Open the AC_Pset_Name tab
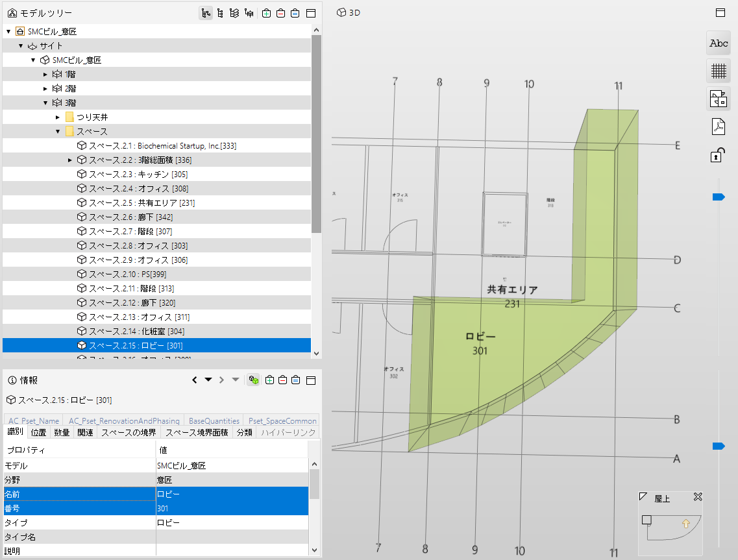The image size is (738, 560). tap(34, 420)
